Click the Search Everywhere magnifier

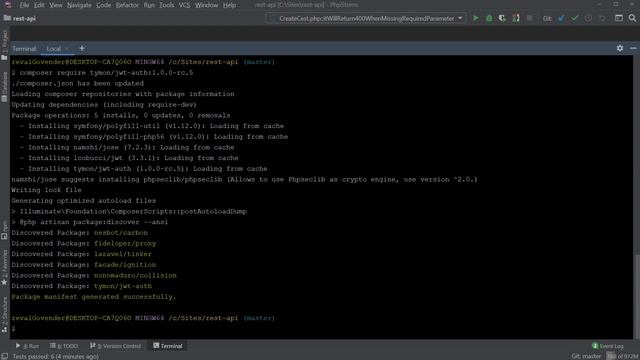pyautogui.click(x=632, y=18)
